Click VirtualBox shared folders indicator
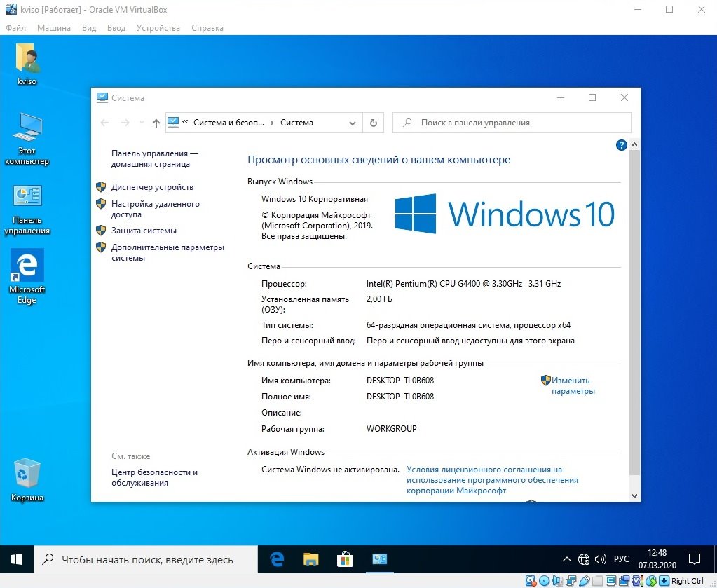Viewport: 717px width, 588px height. coord(598,581)
